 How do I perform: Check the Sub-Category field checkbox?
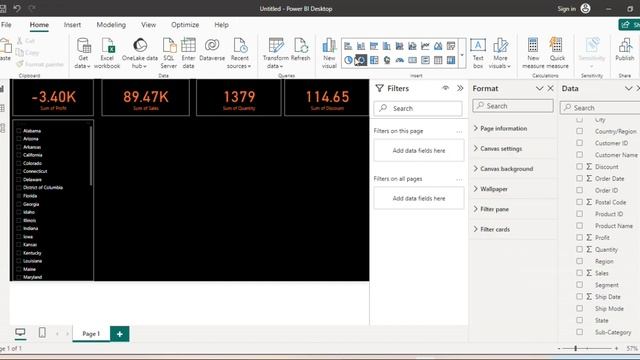[x=580, y=332]
